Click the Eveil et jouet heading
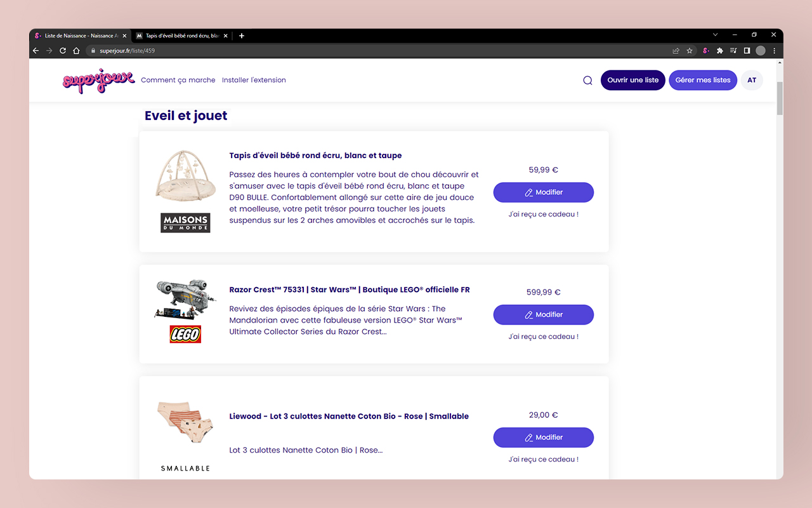Screen dimensions: 812x508 tap(186, 116)
